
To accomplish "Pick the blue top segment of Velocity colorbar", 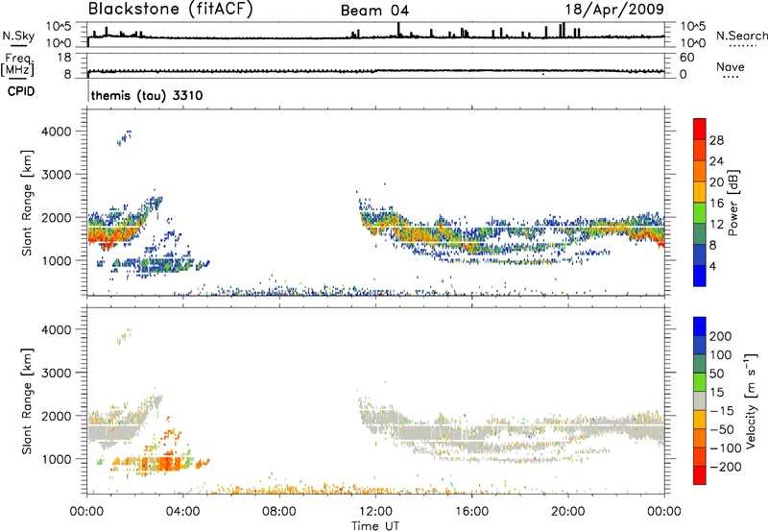I will coord(700,326).
